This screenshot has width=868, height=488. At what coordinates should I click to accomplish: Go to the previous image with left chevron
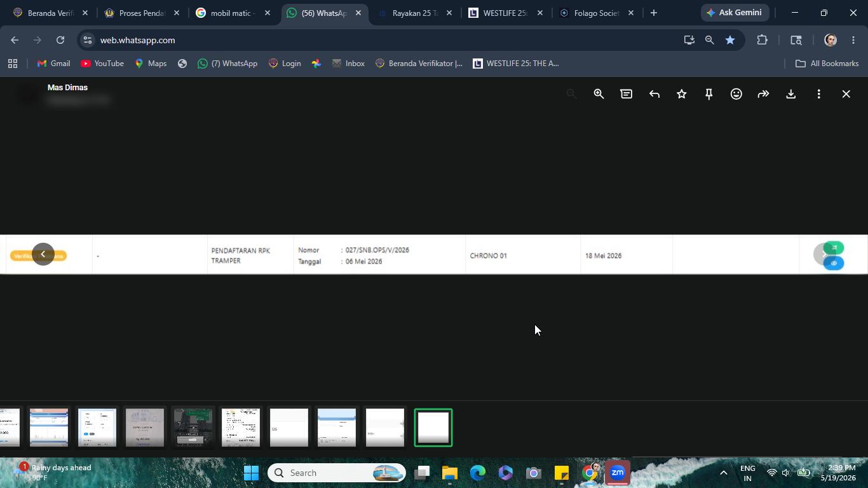(43, 254)
